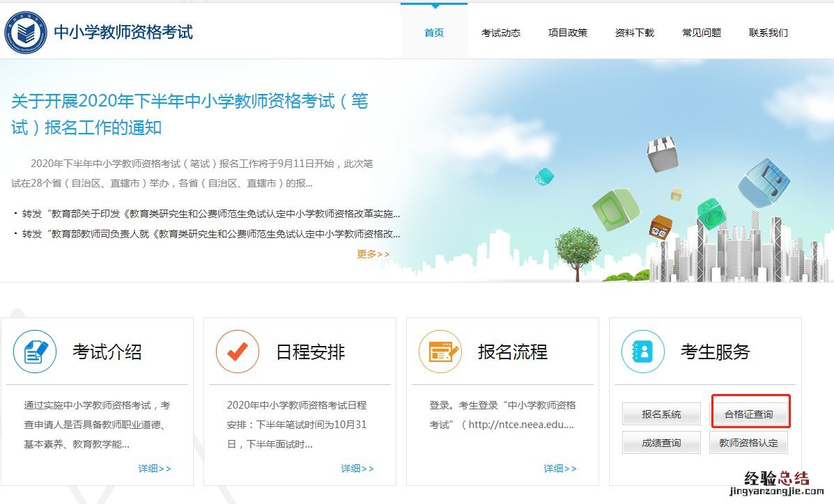Click 详细>> under 考试介绍

pyautogui.click(x=155, y=468)
